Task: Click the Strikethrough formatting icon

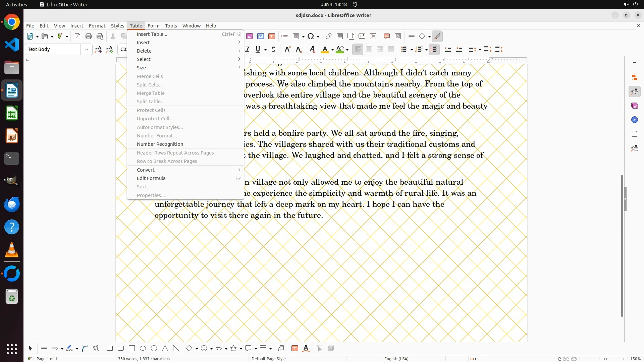Action: click(273, 49)
